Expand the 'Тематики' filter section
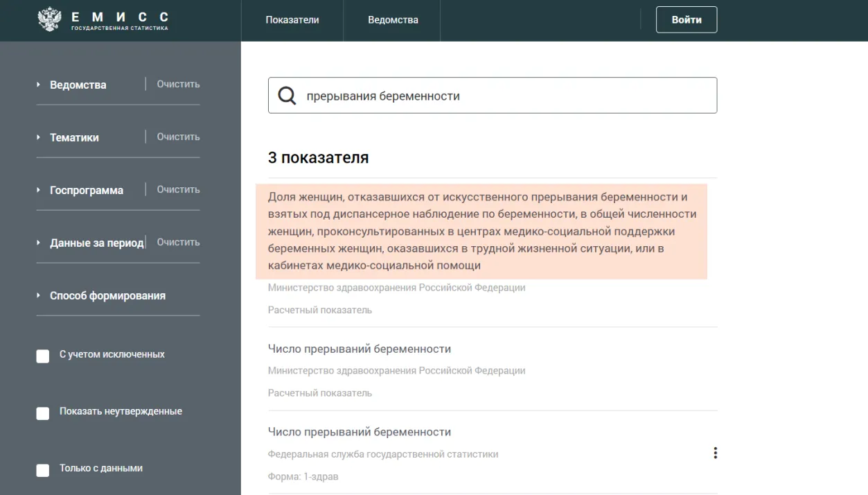Image resolution: width=868 pixels, height=495 pixels. [74, 137]
